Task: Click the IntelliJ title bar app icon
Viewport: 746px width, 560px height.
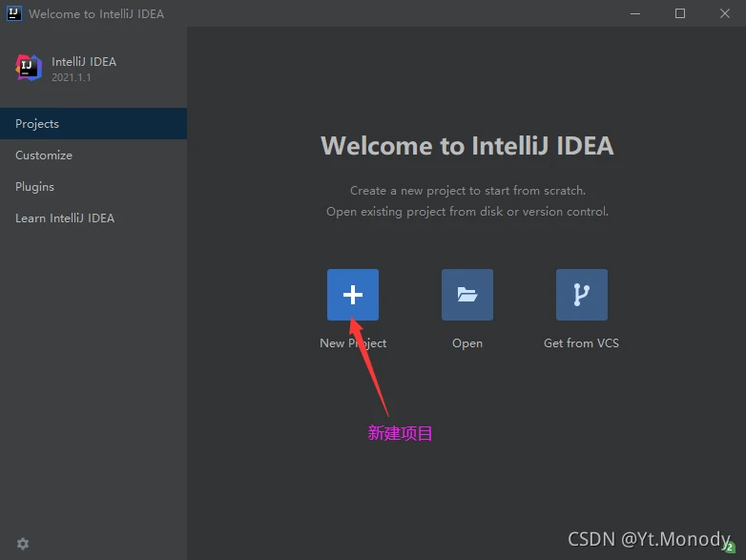Action: [x=13, y=13]
